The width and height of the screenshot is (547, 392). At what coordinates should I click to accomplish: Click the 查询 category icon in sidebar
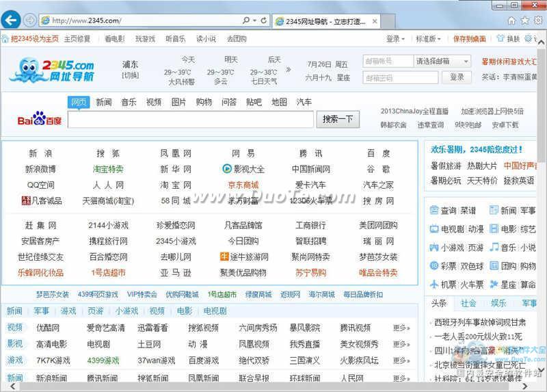coord(434,210)
